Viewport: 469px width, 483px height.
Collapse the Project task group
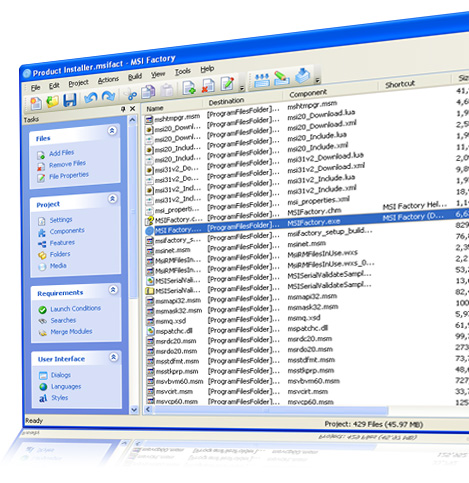[x=113, y=199]
